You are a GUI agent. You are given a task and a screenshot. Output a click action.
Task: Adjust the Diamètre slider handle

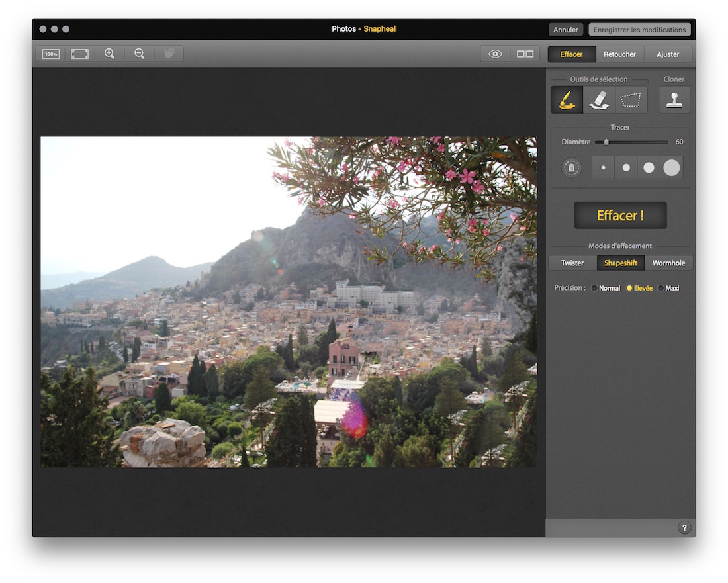coord(606,142)
